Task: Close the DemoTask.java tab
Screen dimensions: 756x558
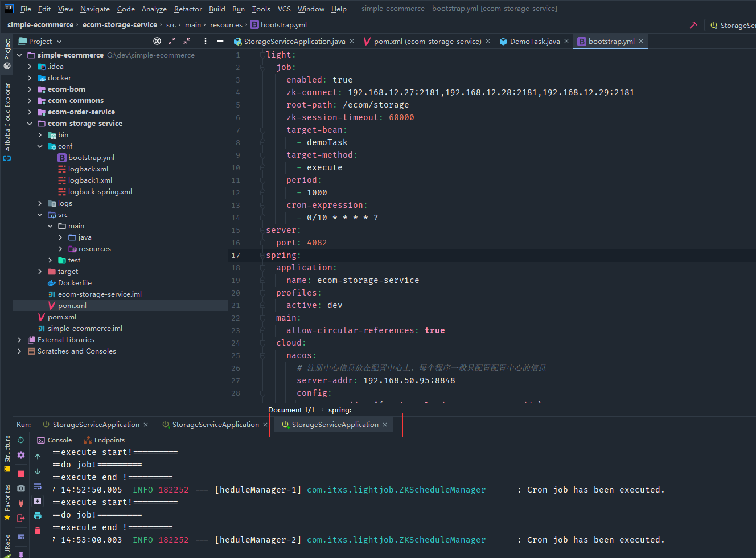Action: pyautogui.click(x=566, y=41)
